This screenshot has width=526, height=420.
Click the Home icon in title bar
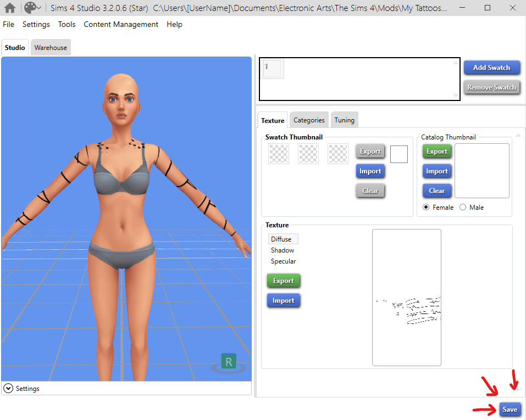[x=10, y=8]
